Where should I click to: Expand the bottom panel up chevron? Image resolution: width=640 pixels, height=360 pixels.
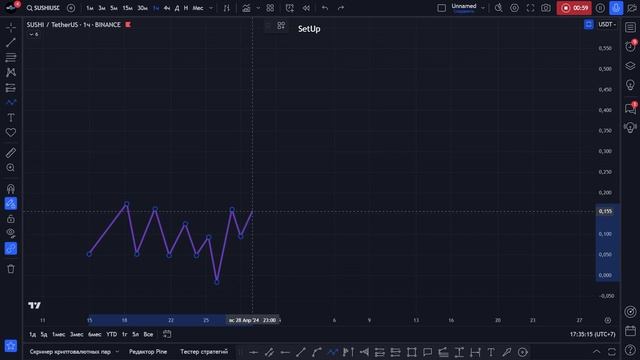click(596, 352)
